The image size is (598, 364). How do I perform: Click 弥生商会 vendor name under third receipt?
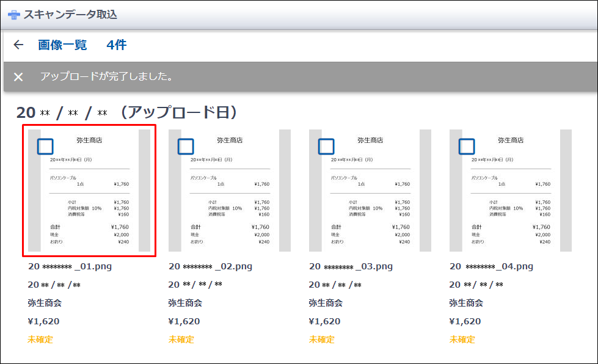point(326,303)
